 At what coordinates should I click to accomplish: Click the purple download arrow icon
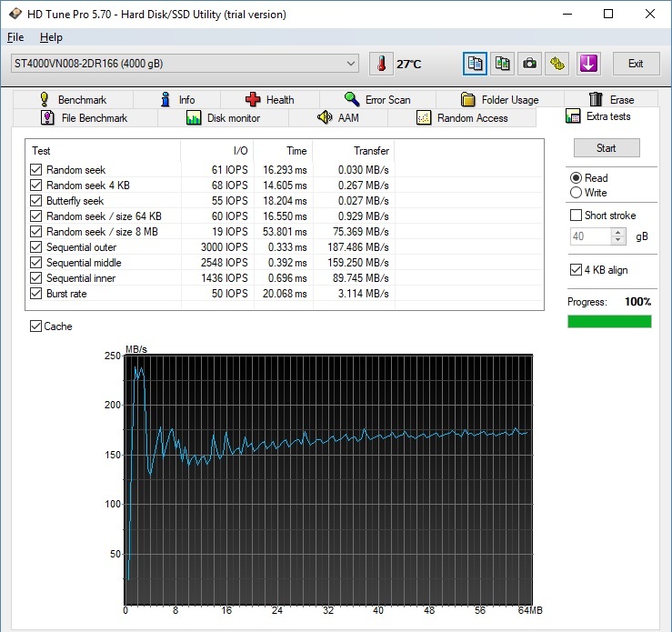click(x=588, y=64)
